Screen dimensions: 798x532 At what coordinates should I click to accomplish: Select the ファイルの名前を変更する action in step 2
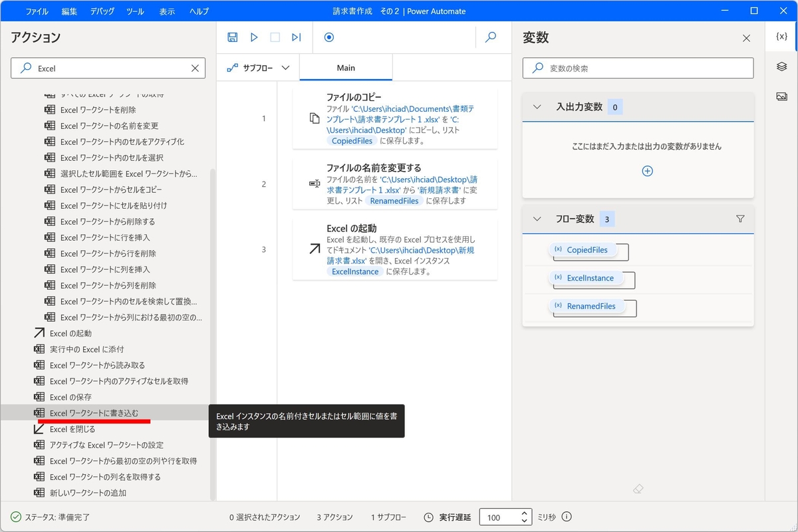(395, 184)
